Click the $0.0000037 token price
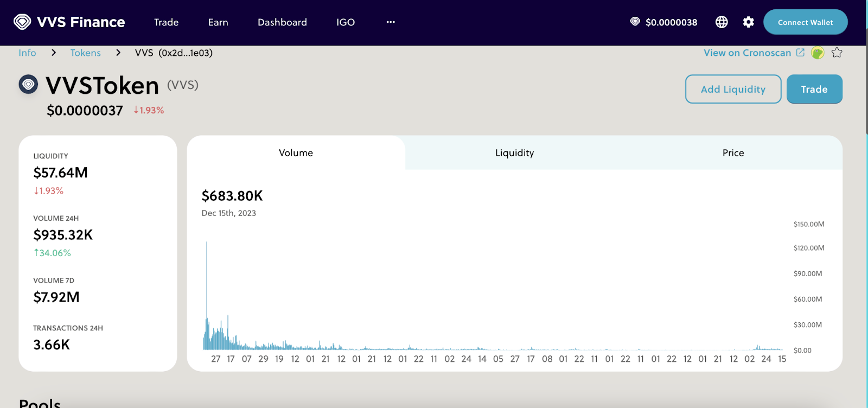Viewport: 868px width, 408px height. [85, 111]
